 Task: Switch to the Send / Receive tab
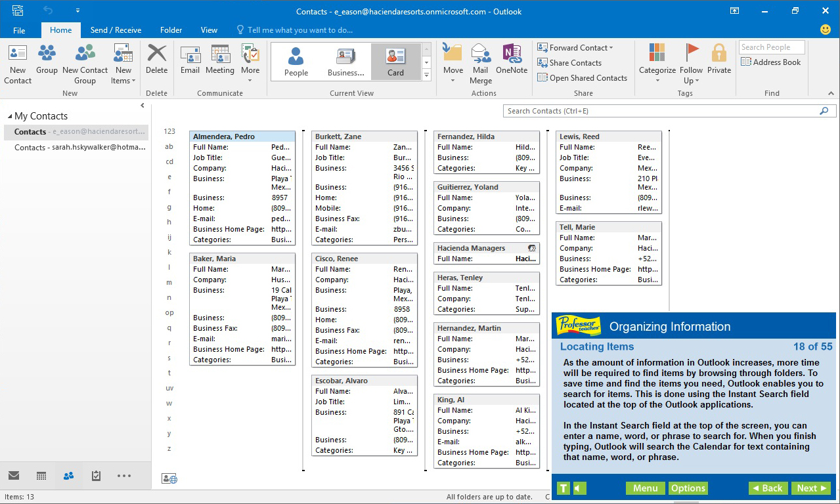click(116, 30)
